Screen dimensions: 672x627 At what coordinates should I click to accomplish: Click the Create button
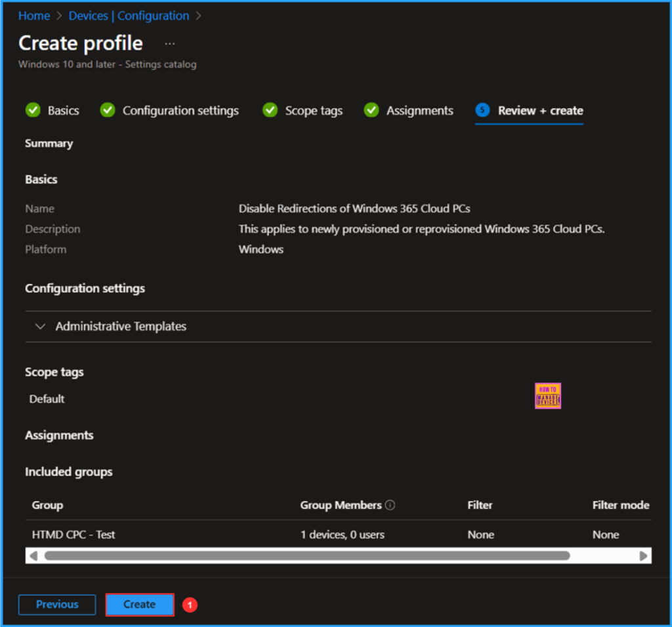tap(140, 604)
